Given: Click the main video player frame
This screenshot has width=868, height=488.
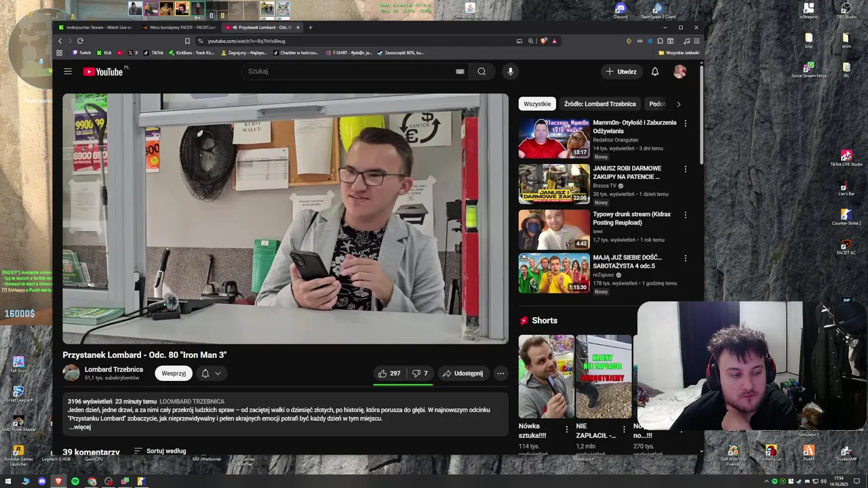Looking at the screenshot, I should (285, 219).
